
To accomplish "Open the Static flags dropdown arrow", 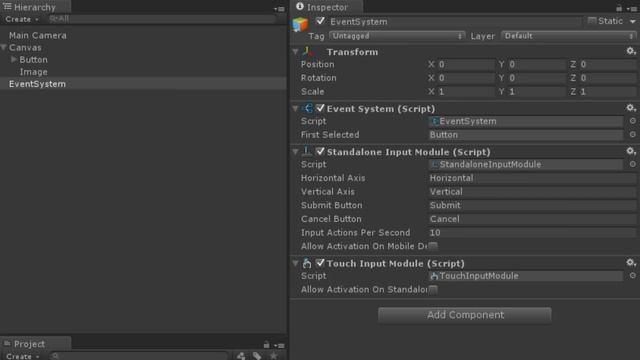I will [633, 21].
